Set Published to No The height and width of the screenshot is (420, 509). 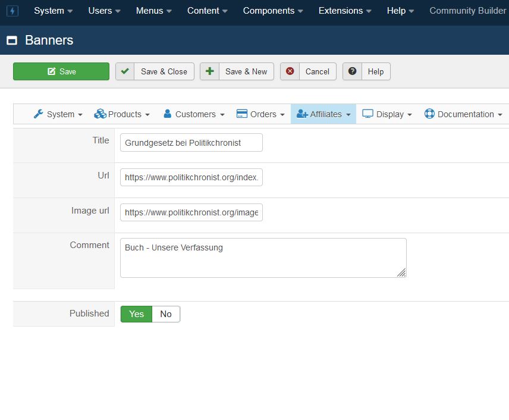(x=166, y=314)
